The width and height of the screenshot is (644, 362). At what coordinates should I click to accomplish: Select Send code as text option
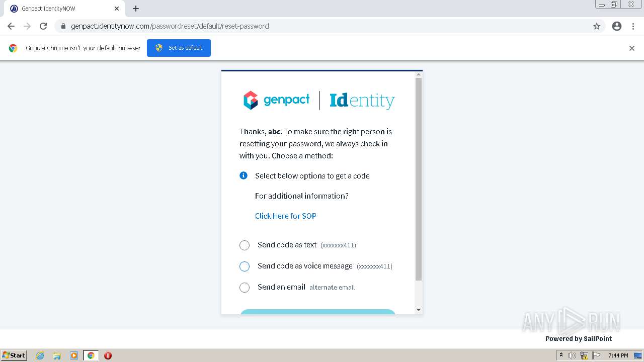click(x=245, y=245)
